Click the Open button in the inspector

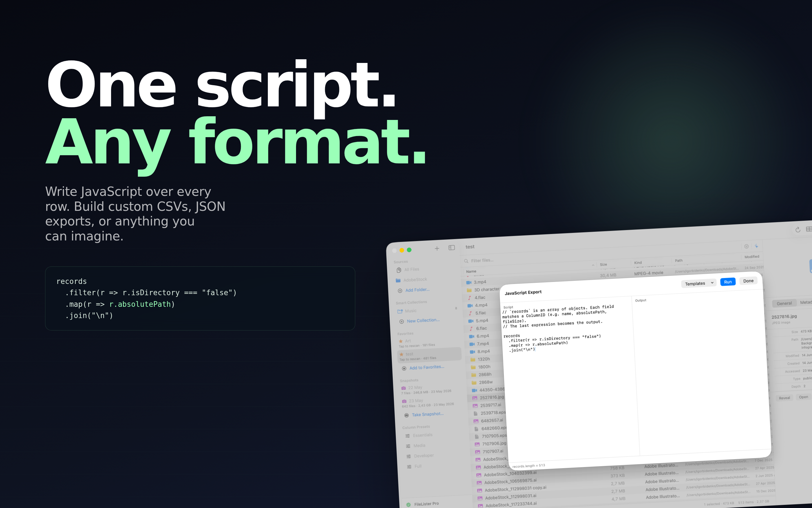coord(803,397)
